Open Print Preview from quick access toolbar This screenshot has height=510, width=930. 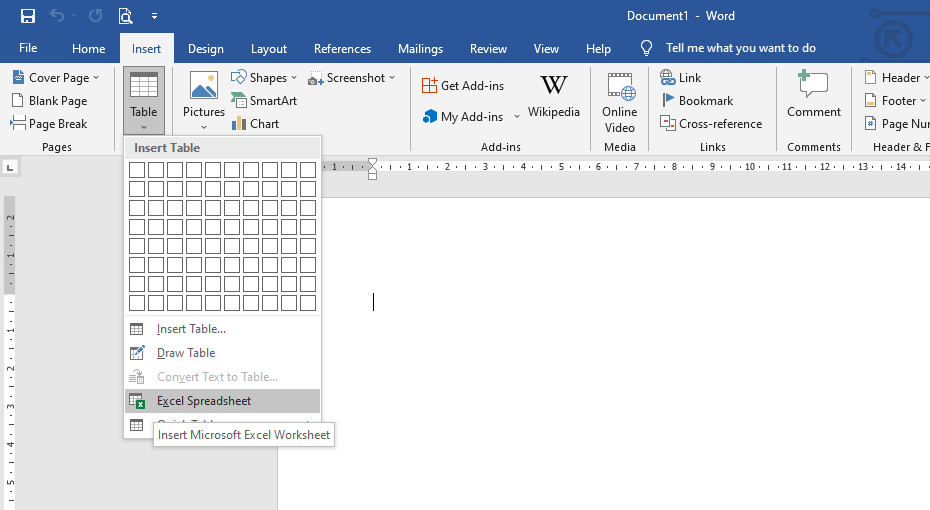click(126, 16)
